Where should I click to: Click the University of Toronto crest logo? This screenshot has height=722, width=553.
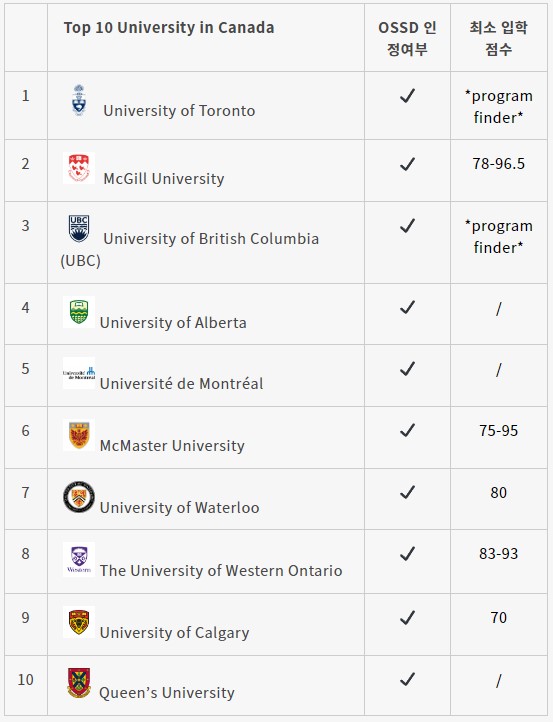tap(79, 100)
